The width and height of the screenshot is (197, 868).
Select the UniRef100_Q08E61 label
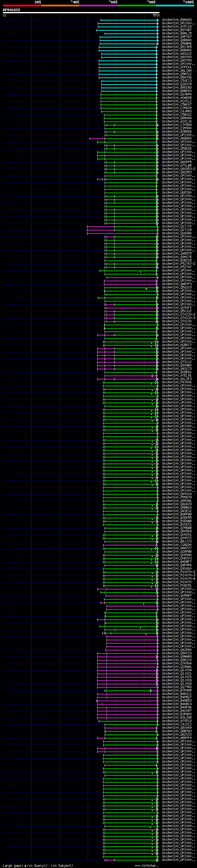click(x=177, y=372)
